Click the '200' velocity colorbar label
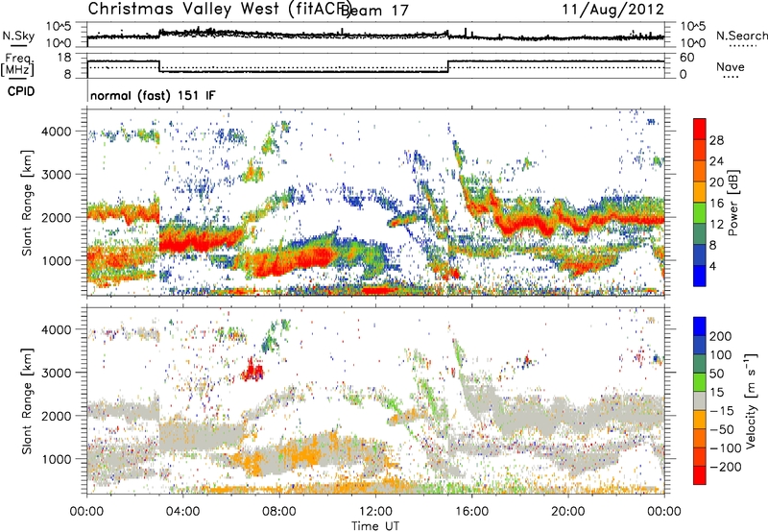The height and width of the screenshot is (532, 768). coord(721,336)
